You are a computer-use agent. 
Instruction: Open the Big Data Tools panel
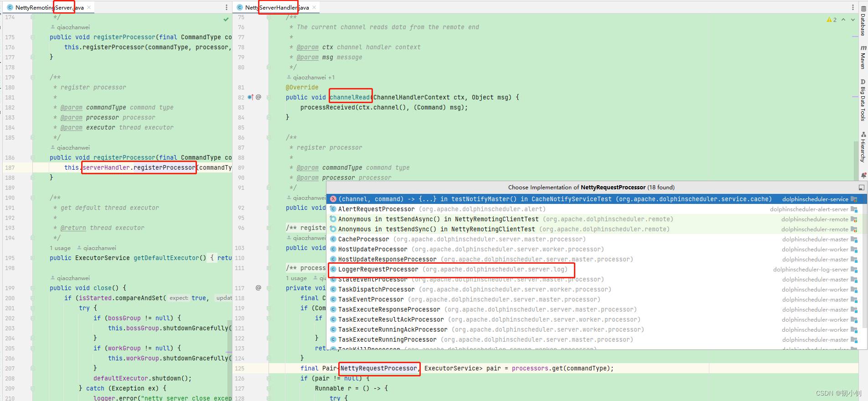(863, 100)
